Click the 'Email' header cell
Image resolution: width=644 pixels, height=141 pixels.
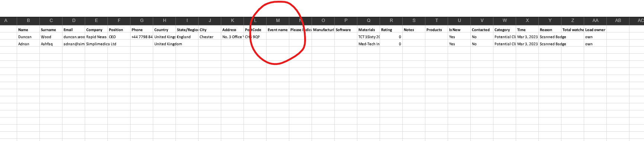point(74,29)
